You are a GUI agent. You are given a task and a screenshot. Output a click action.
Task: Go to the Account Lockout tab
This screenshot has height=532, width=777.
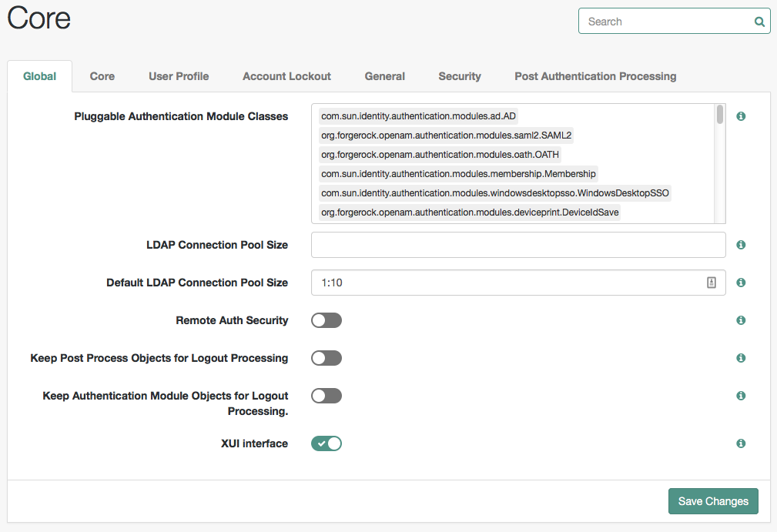[286, 76]
